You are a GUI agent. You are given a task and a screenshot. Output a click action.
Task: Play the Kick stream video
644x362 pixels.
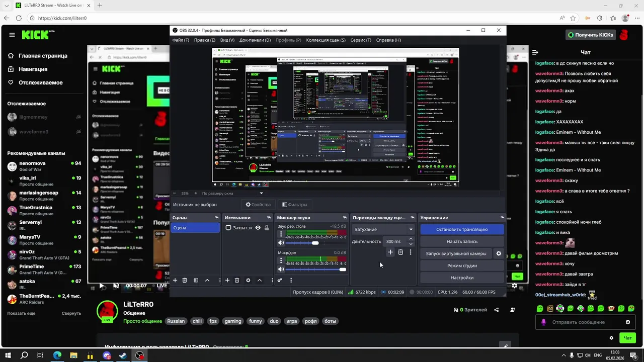pos(101,286)
